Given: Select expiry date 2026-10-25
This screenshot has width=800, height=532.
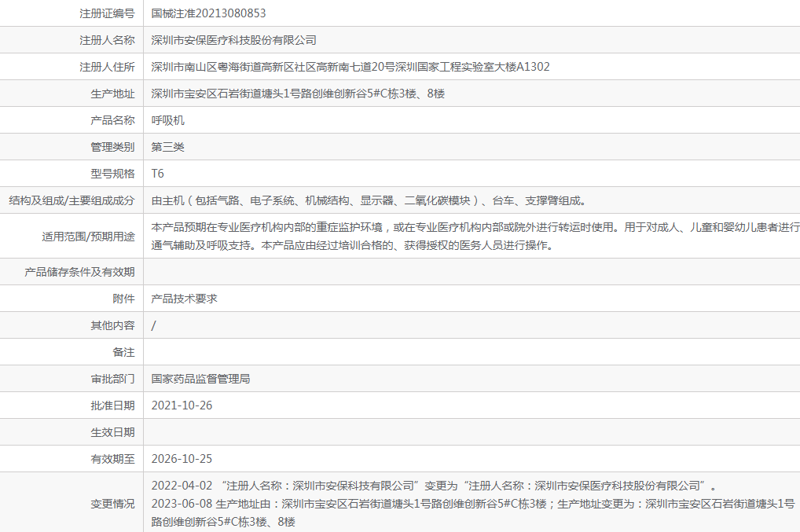Looking at the screenshot, I should (182, 459).
